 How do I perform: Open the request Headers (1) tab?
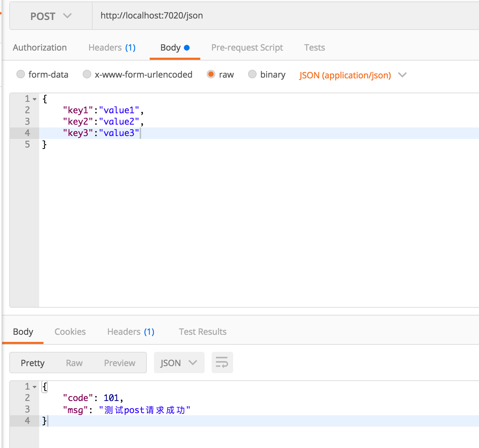click(x=112, y=48)
